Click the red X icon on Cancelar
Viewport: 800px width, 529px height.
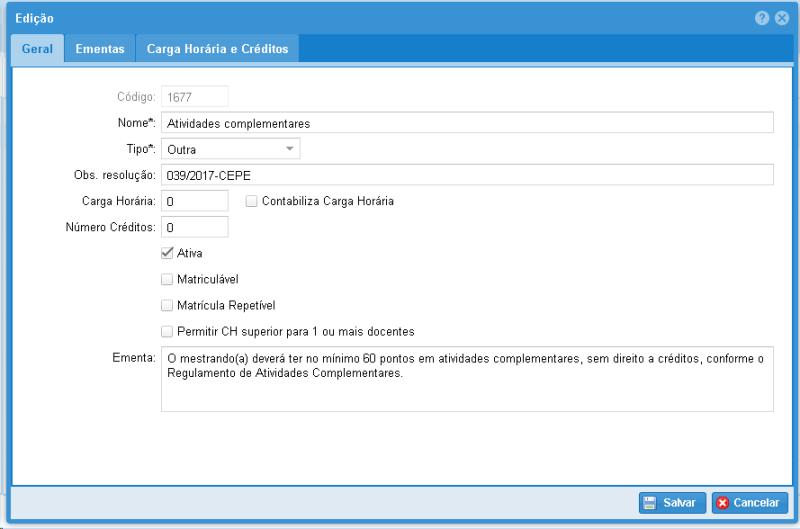723,502
